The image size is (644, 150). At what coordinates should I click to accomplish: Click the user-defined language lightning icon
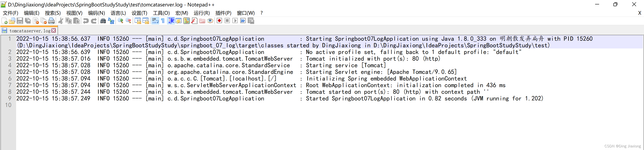(x=179, y=21)
